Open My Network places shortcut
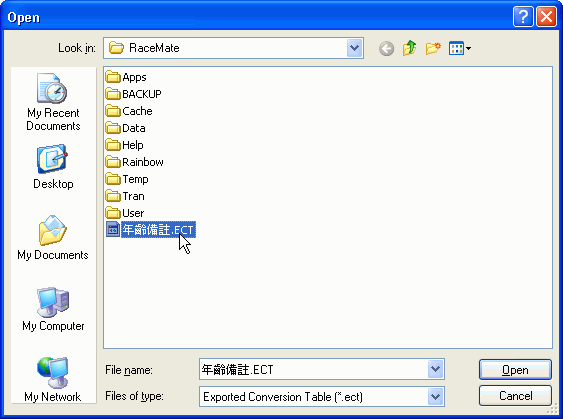Viewport: 563px width, 419px height. pyautogui.click(x=53, y=379)
